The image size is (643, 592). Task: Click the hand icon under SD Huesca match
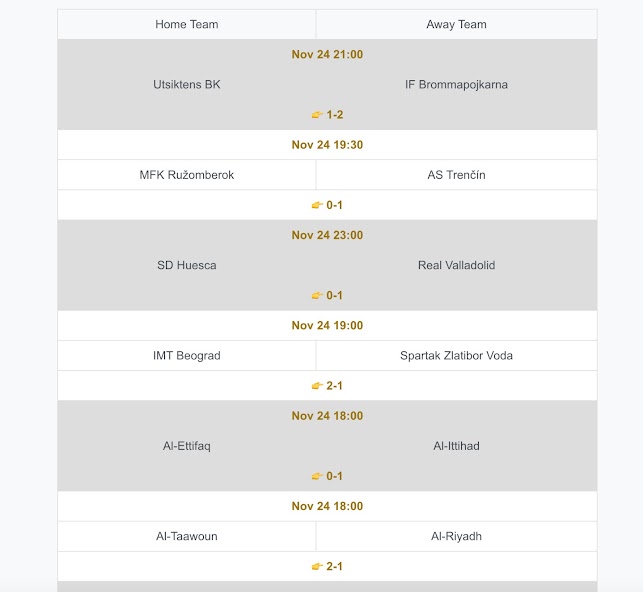pyautogui.click(x=317, y=295)
